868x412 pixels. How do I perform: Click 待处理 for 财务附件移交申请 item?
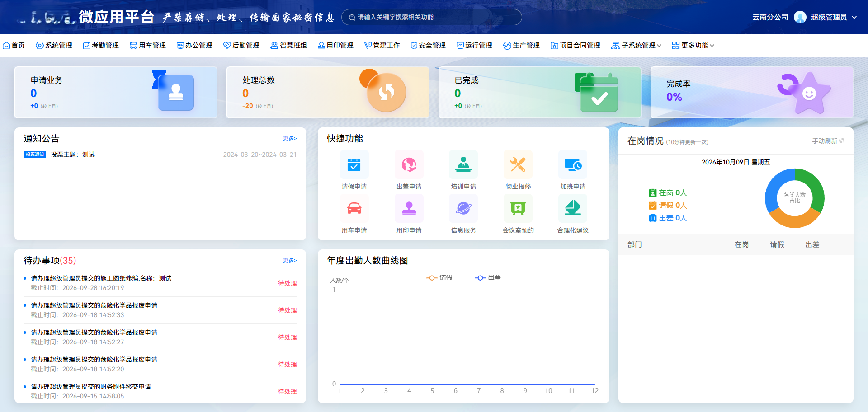[287, 392]
